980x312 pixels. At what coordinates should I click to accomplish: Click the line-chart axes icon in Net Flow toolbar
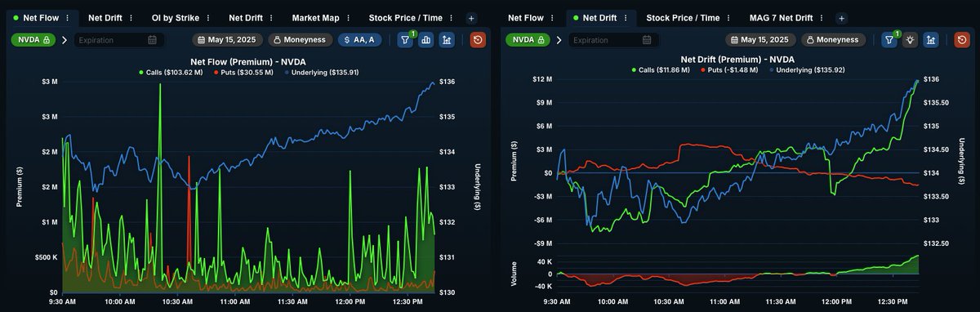(447, 39)
